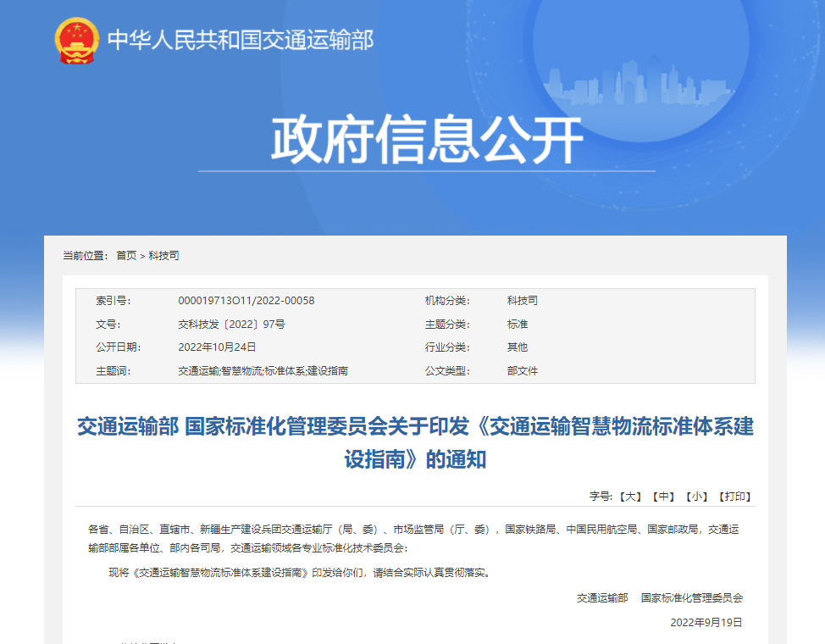This screenshot has width=825, height=644.
Task: Click sentence beginning 现将《交通运输智慧物流标准体系建设指南》
Action: [x=301, y=573]
